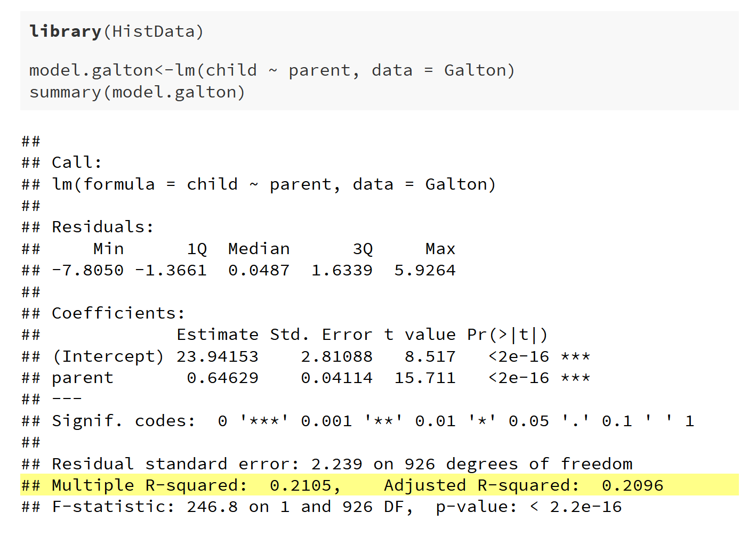Click the Adjusted R-squared value 0.2096
Image resolution: width=756 pixels, height=553 pixels.
click(x=632, y=485)
